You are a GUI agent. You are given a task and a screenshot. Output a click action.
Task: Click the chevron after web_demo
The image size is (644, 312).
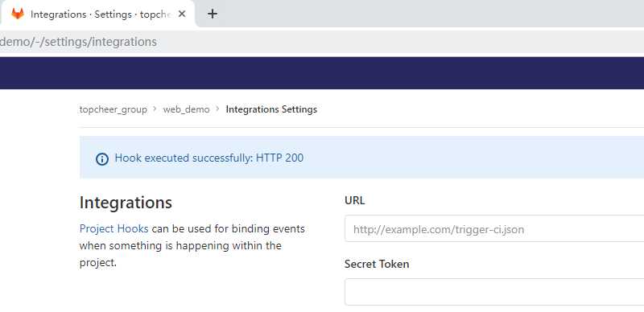tap(217, 109)
